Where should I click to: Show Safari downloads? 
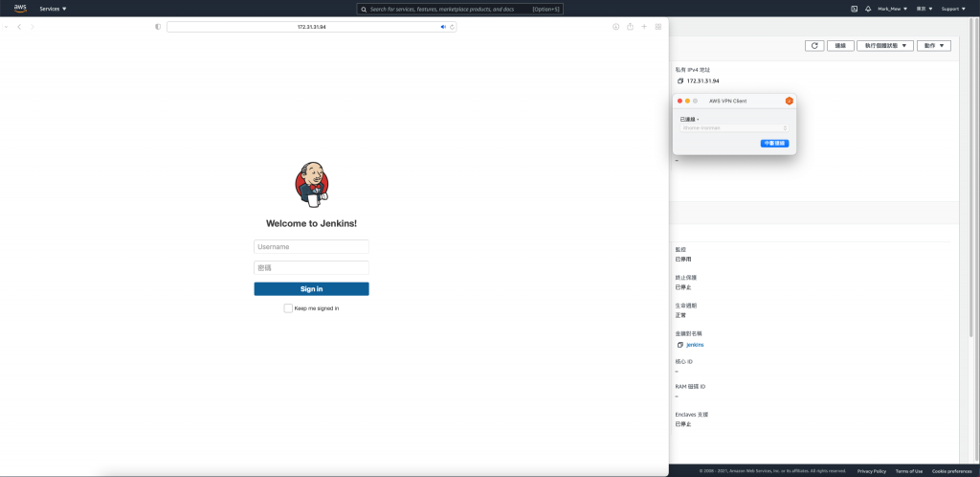(615, 27)
